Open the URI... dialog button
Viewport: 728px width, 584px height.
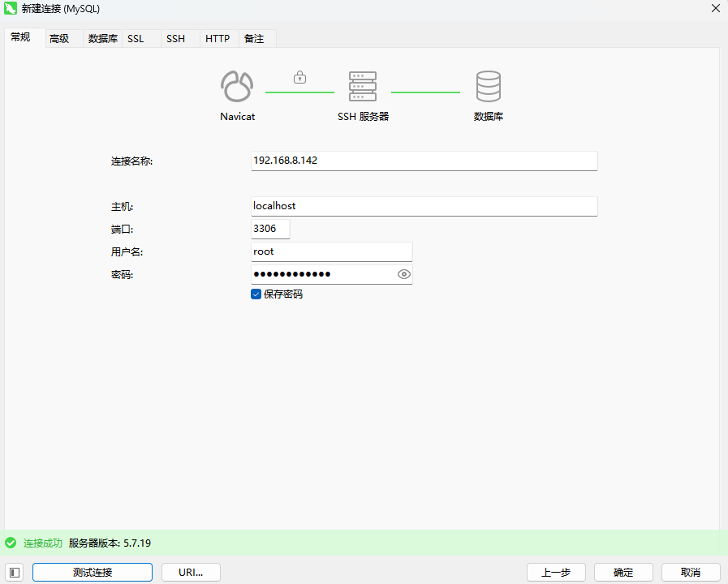(191, 573)
